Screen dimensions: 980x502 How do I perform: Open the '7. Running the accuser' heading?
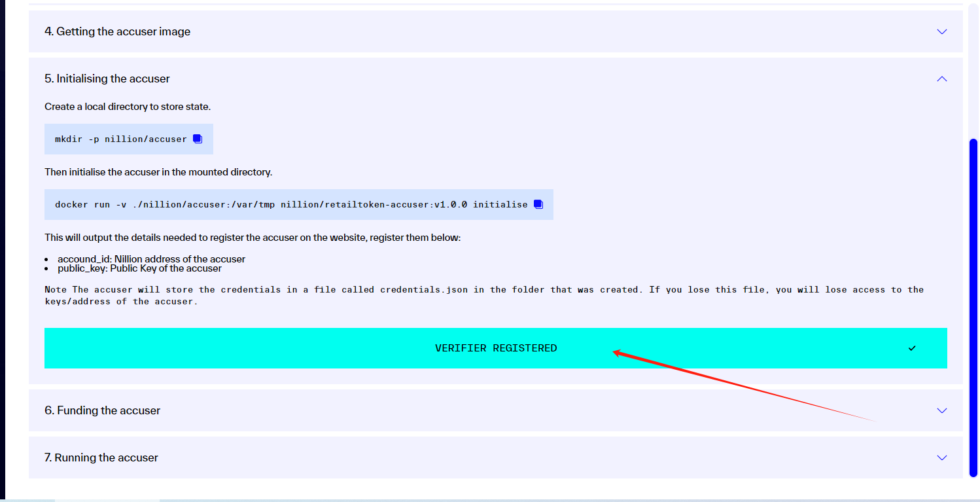[101, 457]
